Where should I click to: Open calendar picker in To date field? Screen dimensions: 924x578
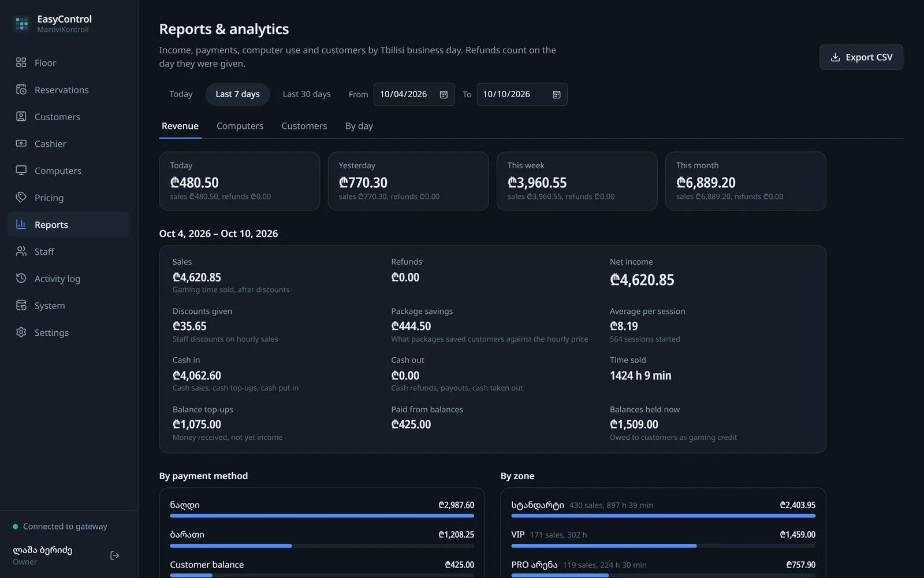(557, 95)
